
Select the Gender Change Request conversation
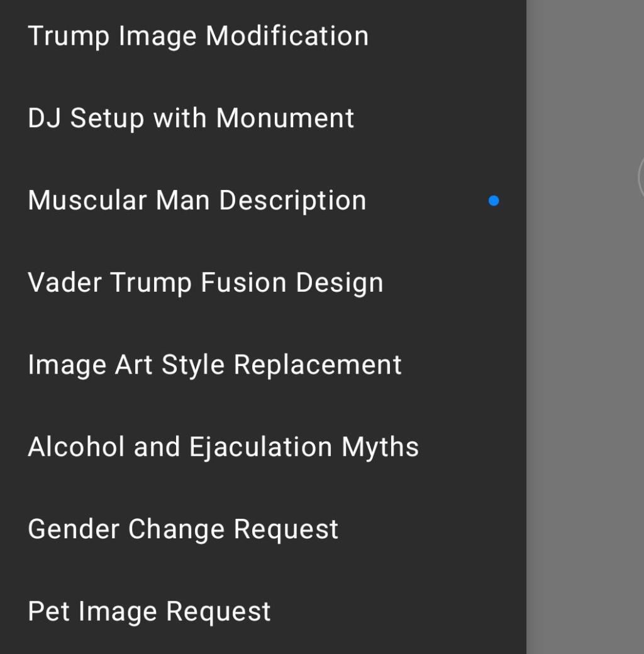coord(263,529)
